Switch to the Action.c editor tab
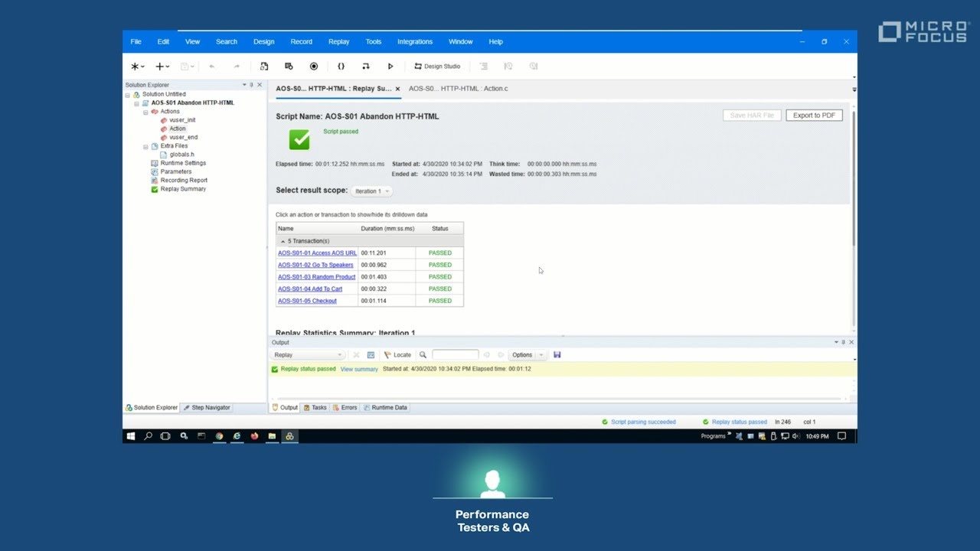The image size is (980, 551). (458, 89)
